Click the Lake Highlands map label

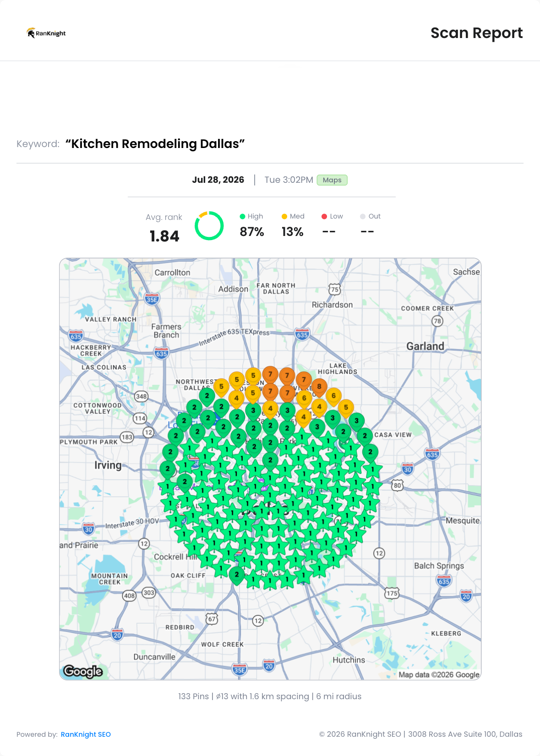pyautogui.click(x=338, y=369)
